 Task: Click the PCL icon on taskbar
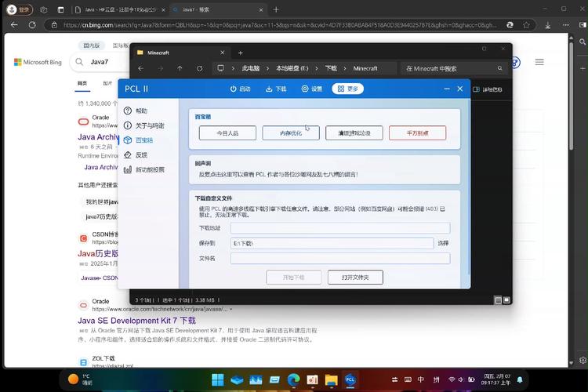click(x=350, y=379)
